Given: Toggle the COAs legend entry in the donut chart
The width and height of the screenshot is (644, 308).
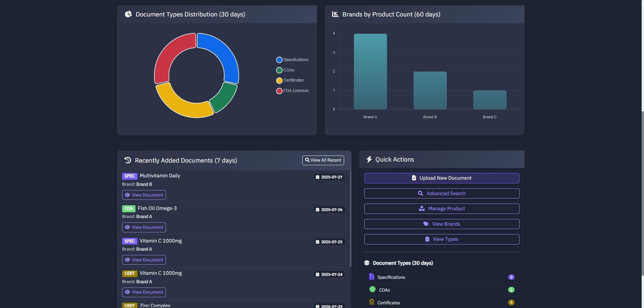Looking at the screenshot, I should 285,70.
